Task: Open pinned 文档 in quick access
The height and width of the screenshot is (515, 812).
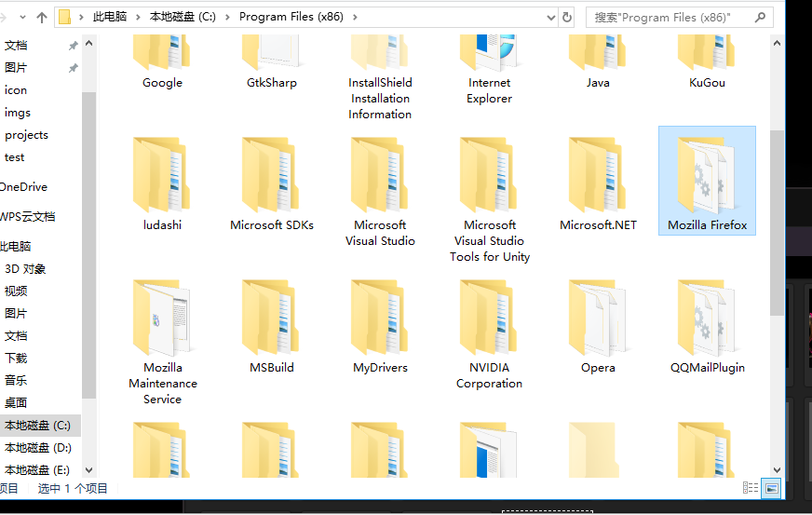Action: tap(16, 46)
